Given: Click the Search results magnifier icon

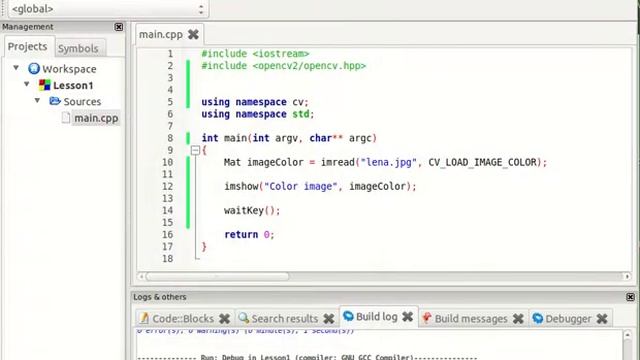Looking at the screenshot, I should point(244,318).
